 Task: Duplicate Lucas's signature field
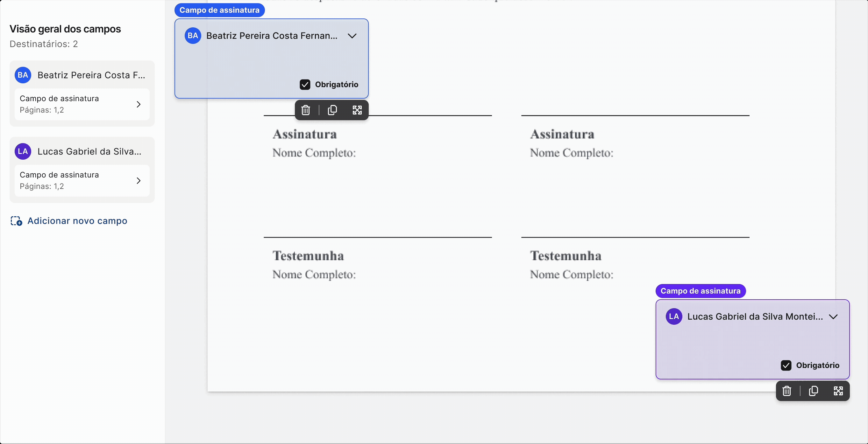[x=814, y=391]
